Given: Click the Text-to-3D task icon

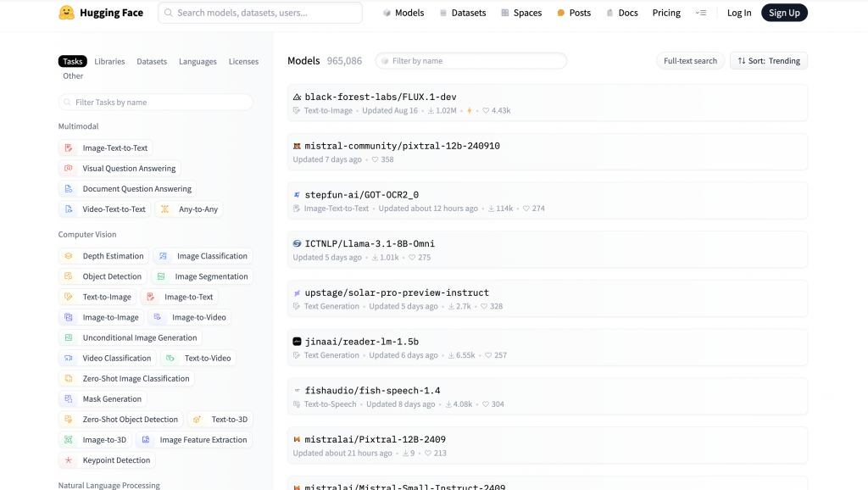Looking at the screenshot, I should tap(197, 419).
